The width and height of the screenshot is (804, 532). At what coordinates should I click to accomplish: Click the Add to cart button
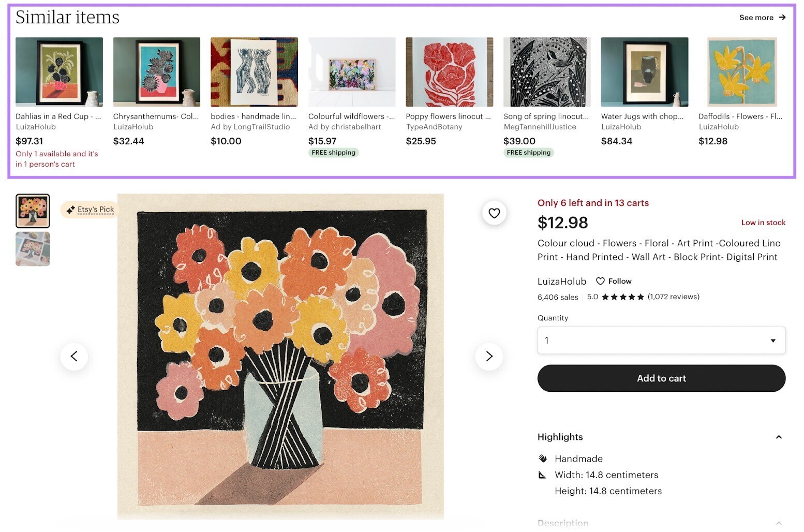pyautogui.click(x=661, y=378)
